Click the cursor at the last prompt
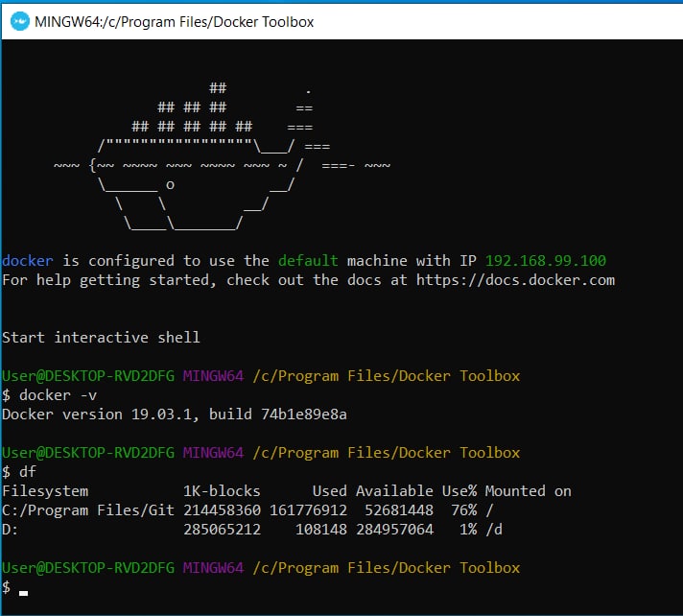The image size is (683, 616). point(24,592)
